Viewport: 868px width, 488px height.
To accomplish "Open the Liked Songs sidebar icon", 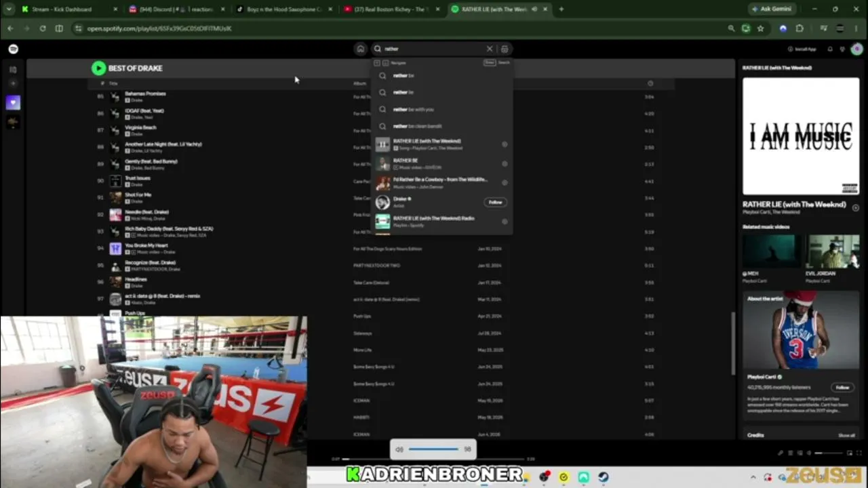I will coord(13,102).
